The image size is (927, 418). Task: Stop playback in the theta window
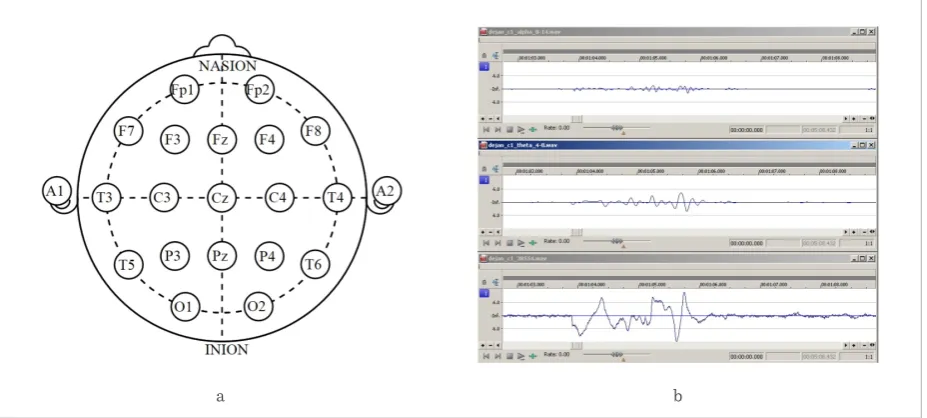(510, 242)
